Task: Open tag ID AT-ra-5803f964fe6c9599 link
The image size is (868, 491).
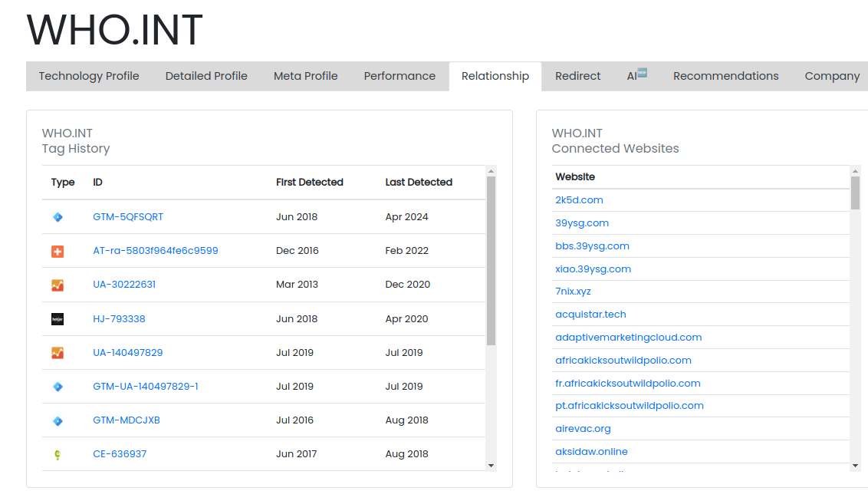Action: [x=156, y=251]
